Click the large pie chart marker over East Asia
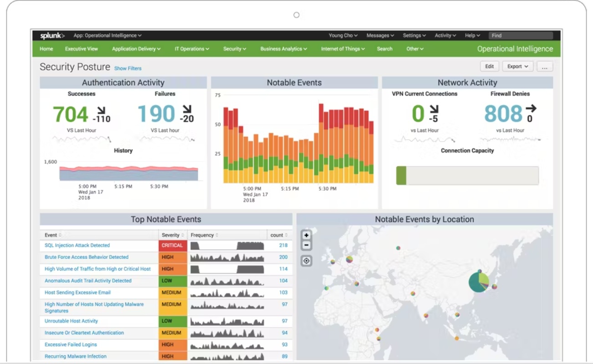Viewport: 593px width, 364px height. click(x=479, y=281)
